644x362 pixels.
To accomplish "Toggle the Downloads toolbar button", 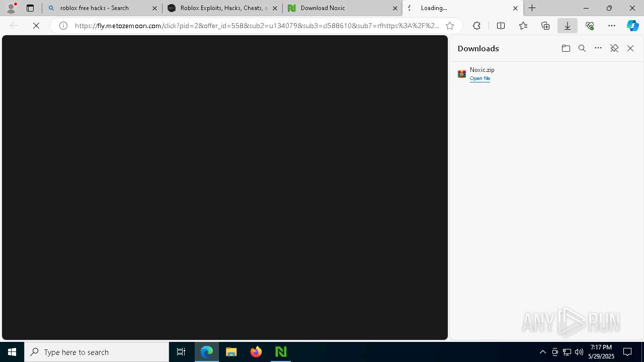I will click(x=568, y=26).
